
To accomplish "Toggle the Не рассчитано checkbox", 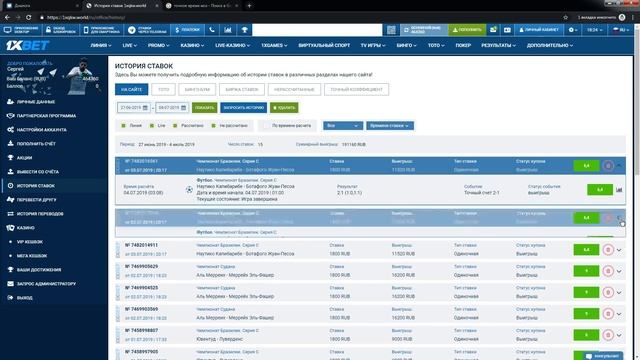I will (213, 126).
